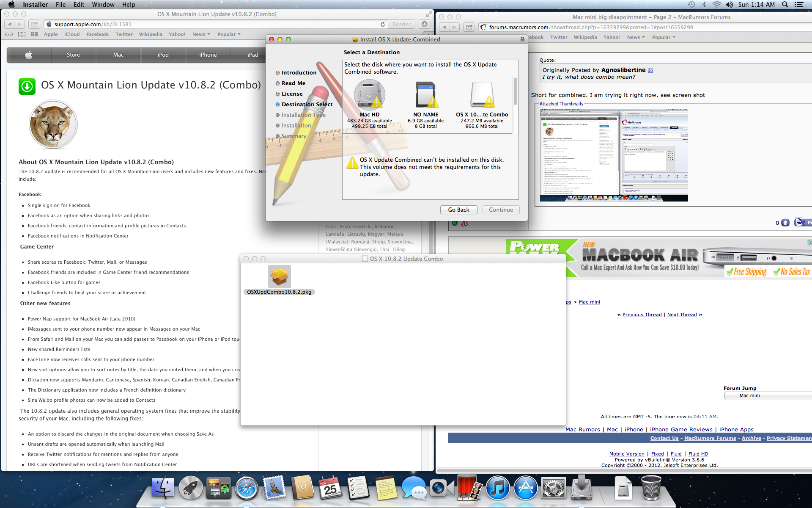Image resolution: width=812 pixels, height=508 pixels.
Task: Open Top Sites grid icon in bookmarks bar
Action: pos(34,34)
